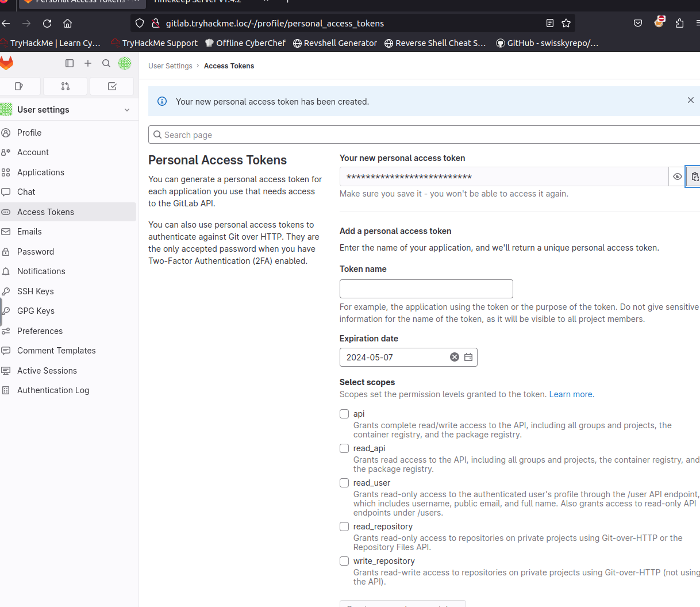Open Notifications settings
The image size is (700, 607).
click(68, 271)
